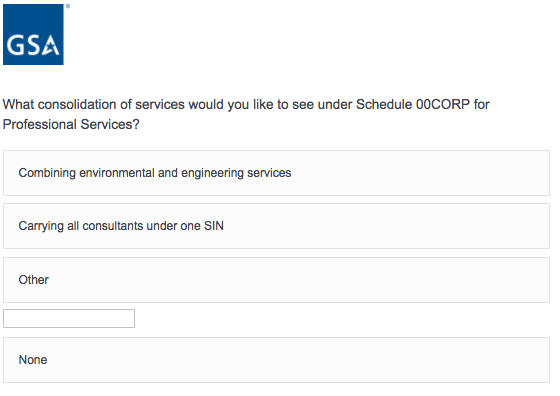Select the 'Other' answer option
Image resolution: width=560 pixels, height=396 pixels.
pos(276,280)
